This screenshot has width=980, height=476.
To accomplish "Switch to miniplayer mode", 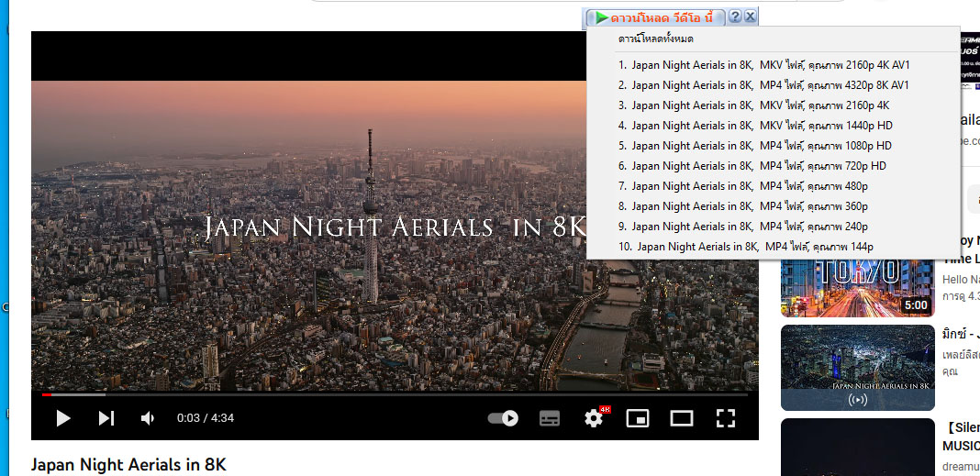I will (638, 418).
